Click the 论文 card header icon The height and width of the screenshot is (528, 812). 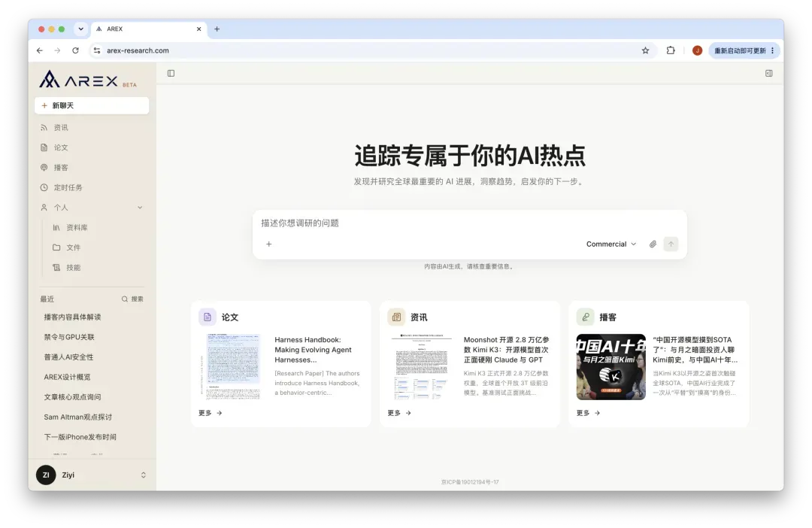(x=208, y=317)
